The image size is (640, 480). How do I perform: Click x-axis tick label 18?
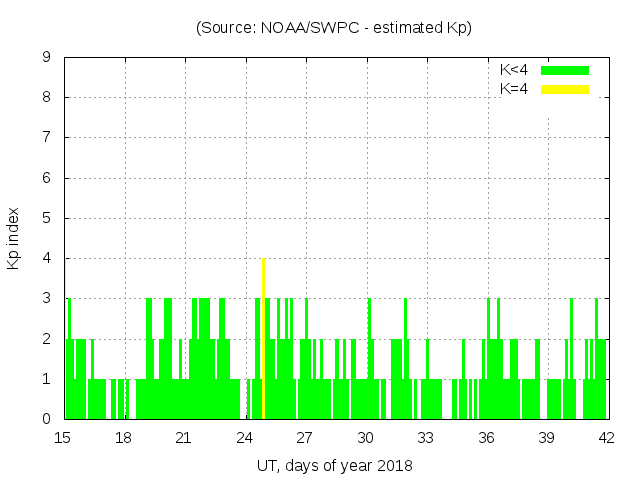124,437
